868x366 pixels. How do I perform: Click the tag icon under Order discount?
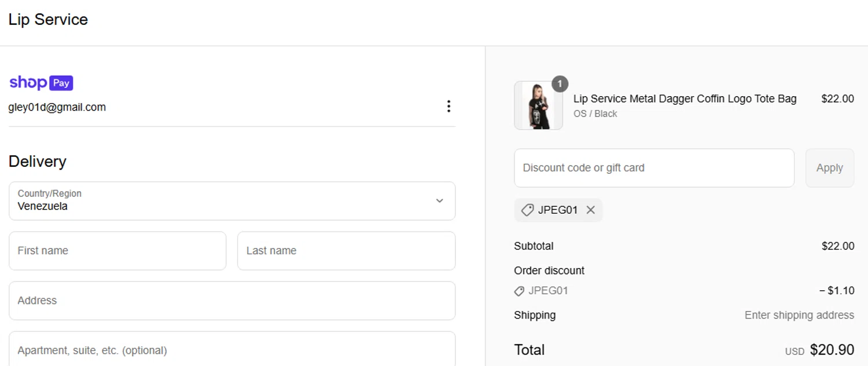point(519,291)
